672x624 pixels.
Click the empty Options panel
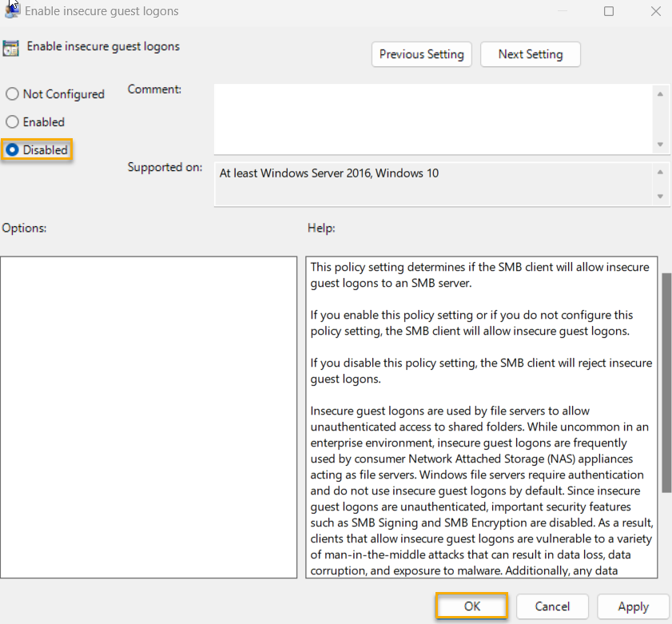[x=149, y=415]
